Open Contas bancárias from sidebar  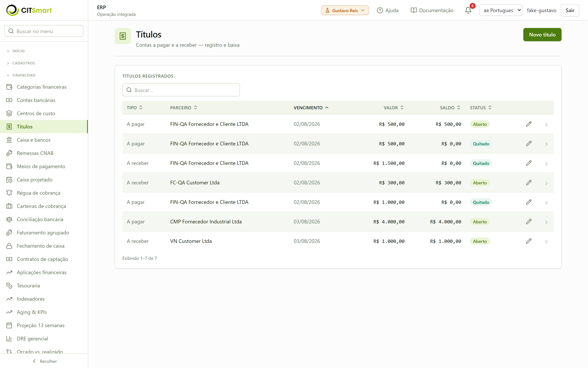44,100
